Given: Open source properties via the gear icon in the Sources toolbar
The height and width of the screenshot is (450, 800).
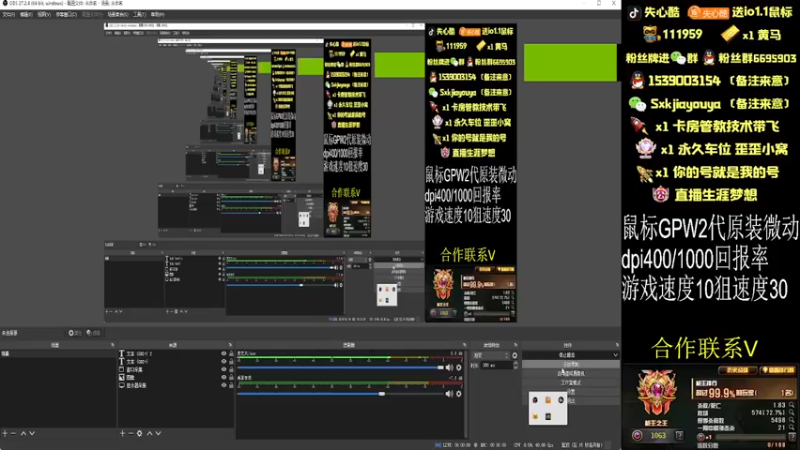Looking at the screenshot, I should point(139,433).
